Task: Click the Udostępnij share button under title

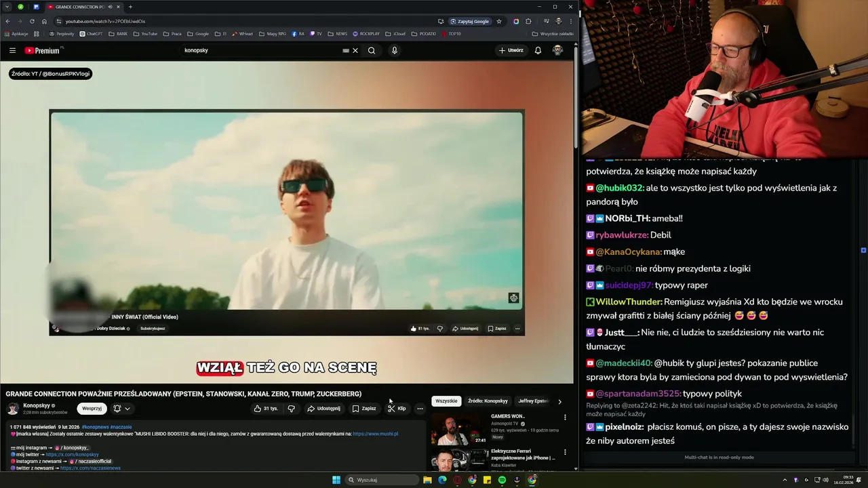Action: pos(323,409)
